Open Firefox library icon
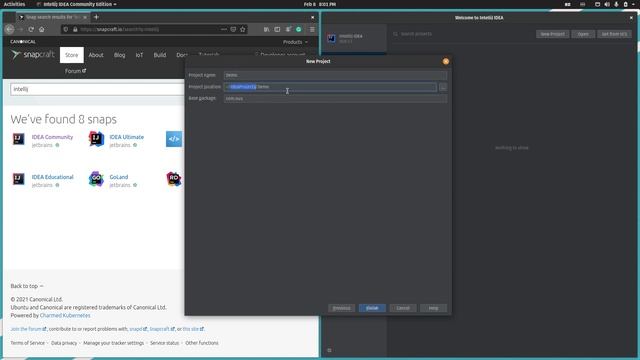Image resolution: width=640 pixels, height=360 pixels. 267,29
